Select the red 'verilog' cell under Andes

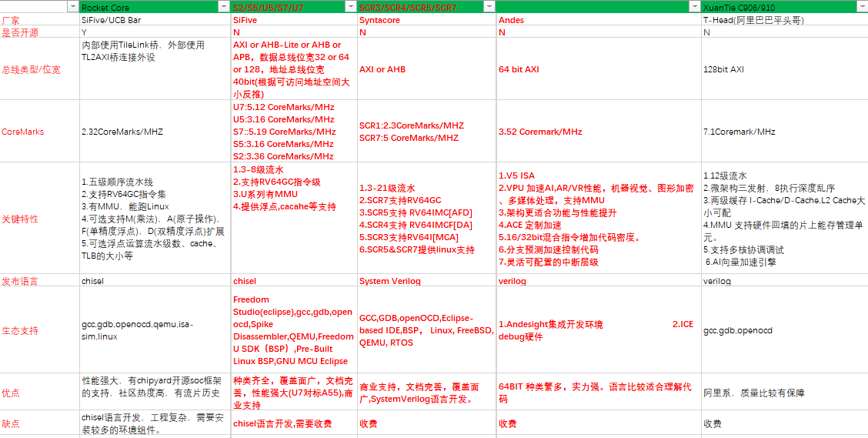point(599,281)
